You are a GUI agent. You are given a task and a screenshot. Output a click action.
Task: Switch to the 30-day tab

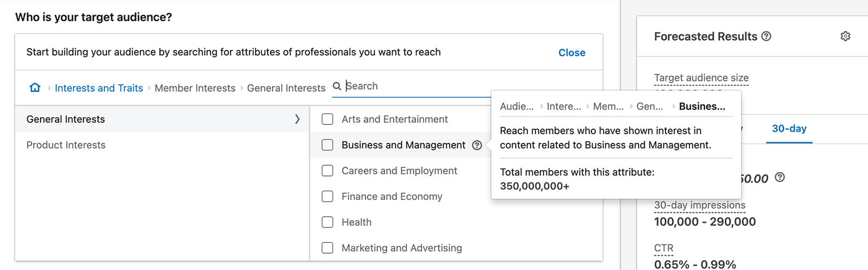coord(789,129)
